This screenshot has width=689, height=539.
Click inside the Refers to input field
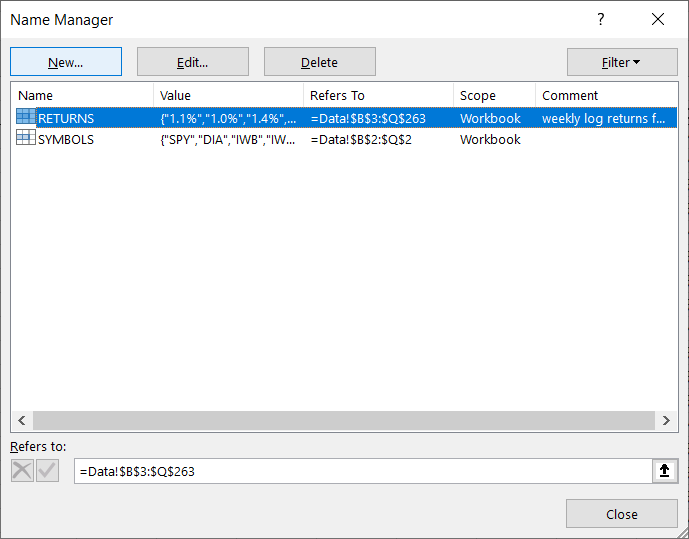[360, 471]
